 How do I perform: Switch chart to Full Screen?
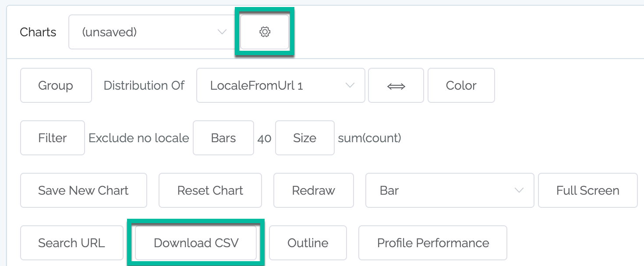[x=588, y=190]
